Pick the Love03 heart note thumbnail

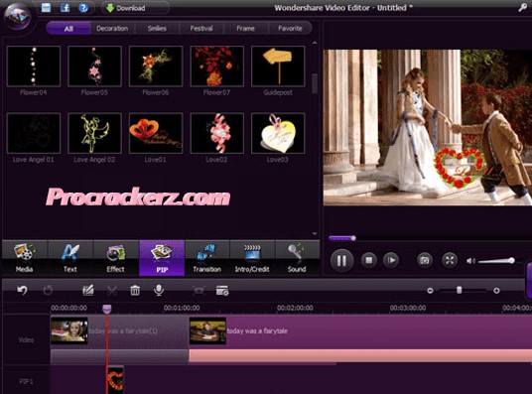pos(278,133)
